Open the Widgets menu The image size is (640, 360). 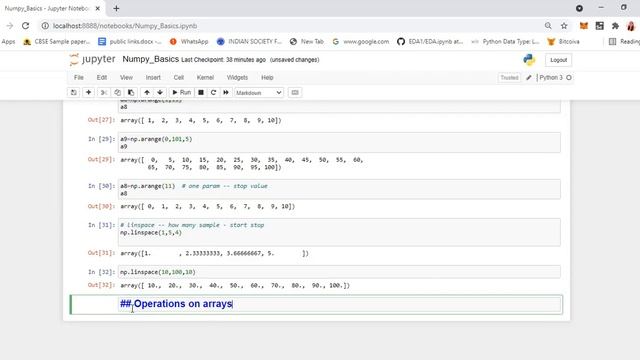tap(237, 78)
